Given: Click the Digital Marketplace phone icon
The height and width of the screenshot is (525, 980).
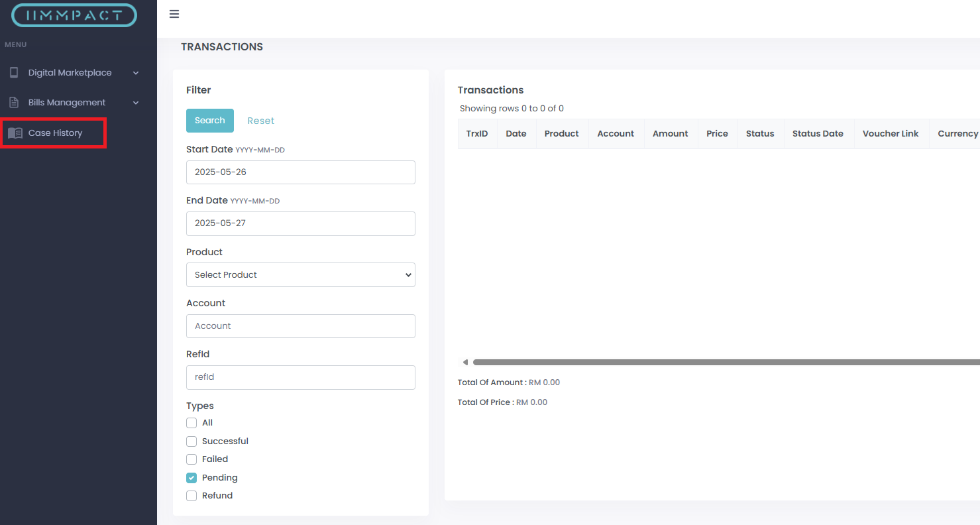Looking at the screenshot, I should click(x=14, y=73).
